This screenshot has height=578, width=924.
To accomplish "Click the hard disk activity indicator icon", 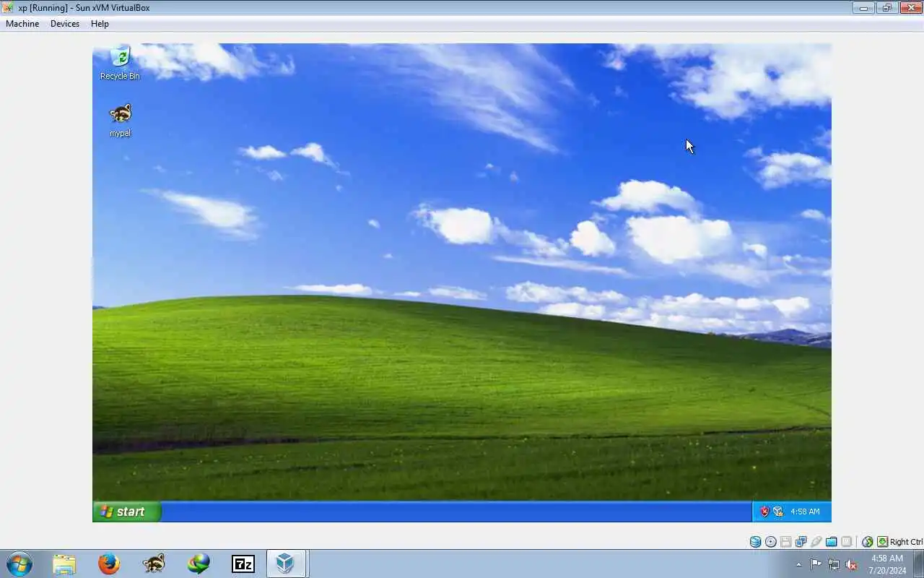I will 756,542.
